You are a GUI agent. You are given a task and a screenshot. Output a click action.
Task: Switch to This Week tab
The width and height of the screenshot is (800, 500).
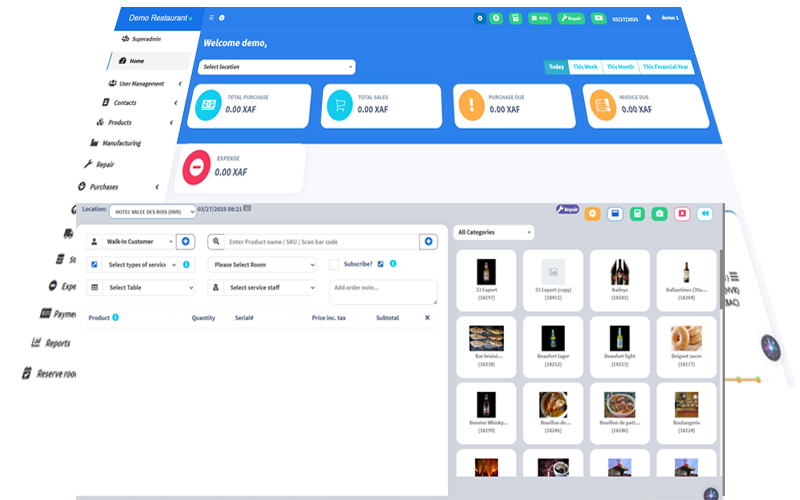(584, 67)
